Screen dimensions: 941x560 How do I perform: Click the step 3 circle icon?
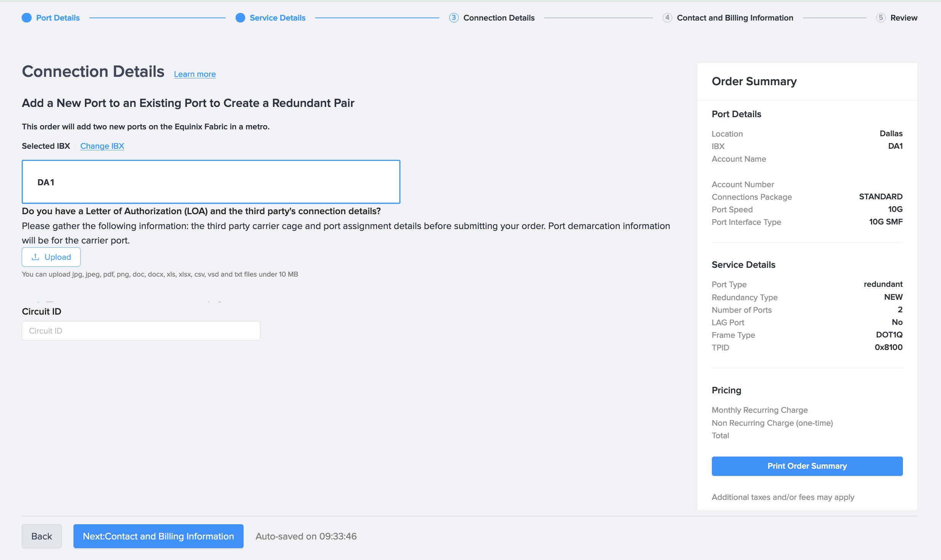pos(454,18)
